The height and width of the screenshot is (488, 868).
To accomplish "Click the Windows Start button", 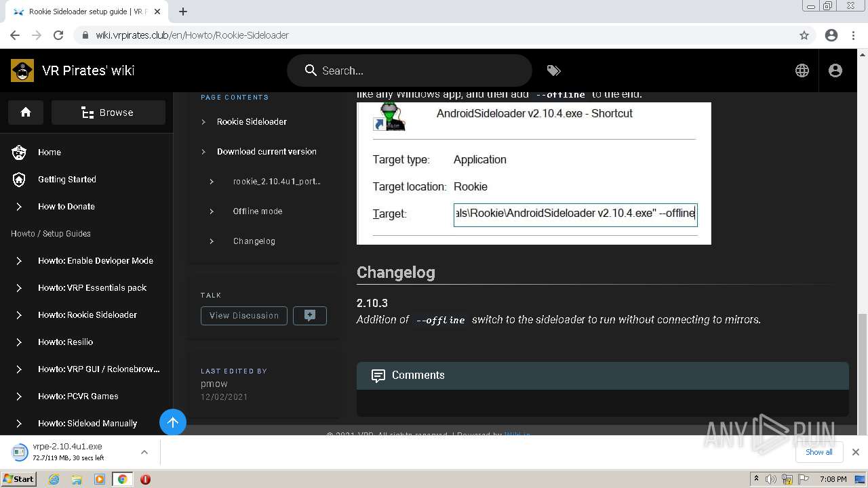I will (x=18, y=479).
